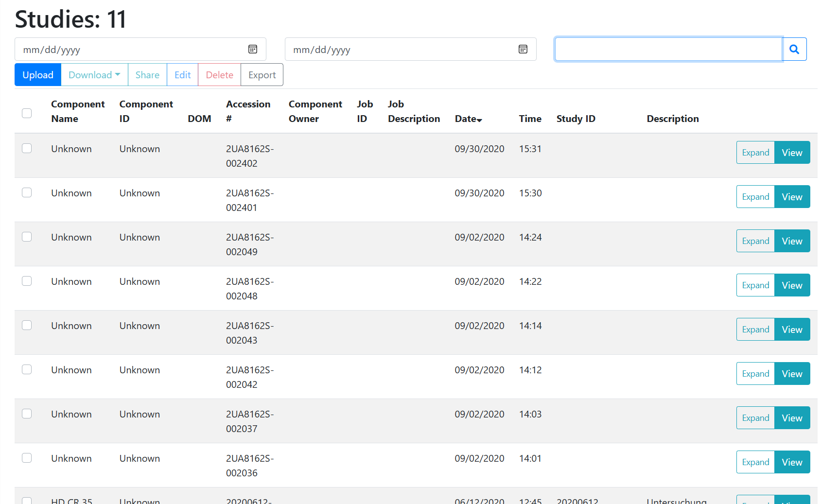Sort by the Date column header
Viewport: 821px width, 504px height.
468,119
